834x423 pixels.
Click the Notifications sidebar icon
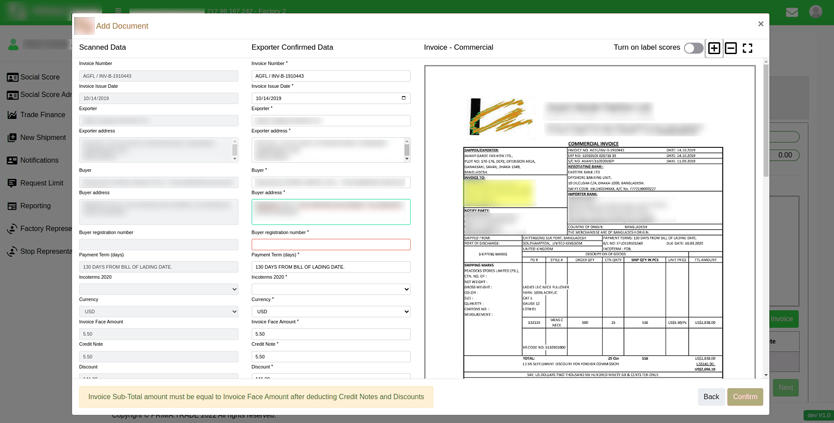[13, 160]
